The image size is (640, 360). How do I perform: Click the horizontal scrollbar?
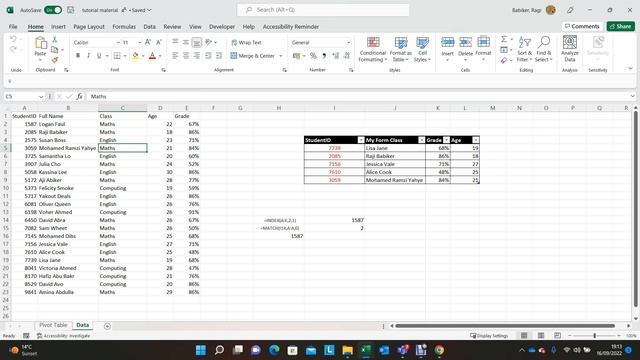pos(505,326)
